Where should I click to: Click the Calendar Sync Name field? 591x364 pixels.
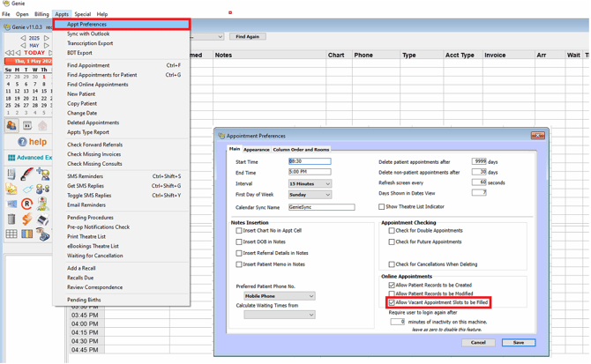321,207
